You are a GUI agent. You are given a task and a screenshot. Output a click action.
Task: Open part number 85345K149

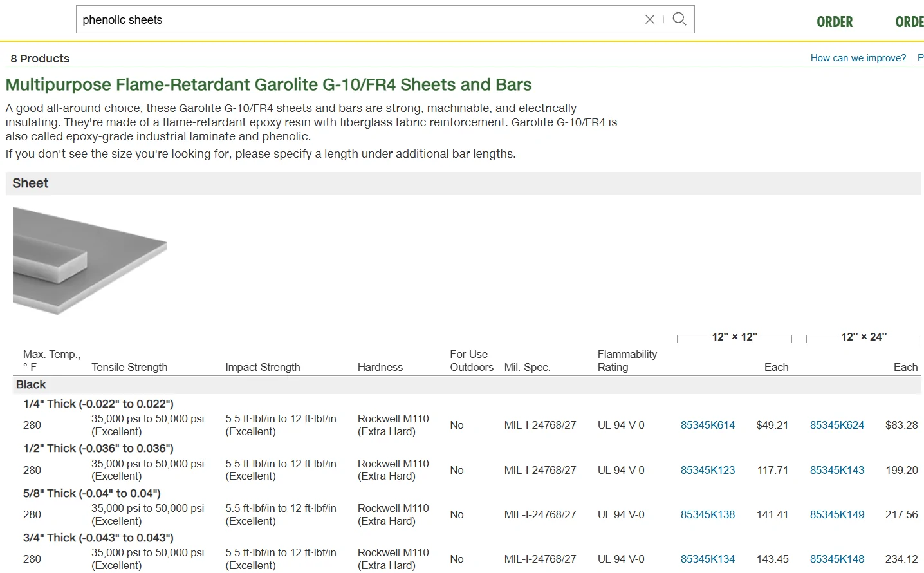(837, 515)
